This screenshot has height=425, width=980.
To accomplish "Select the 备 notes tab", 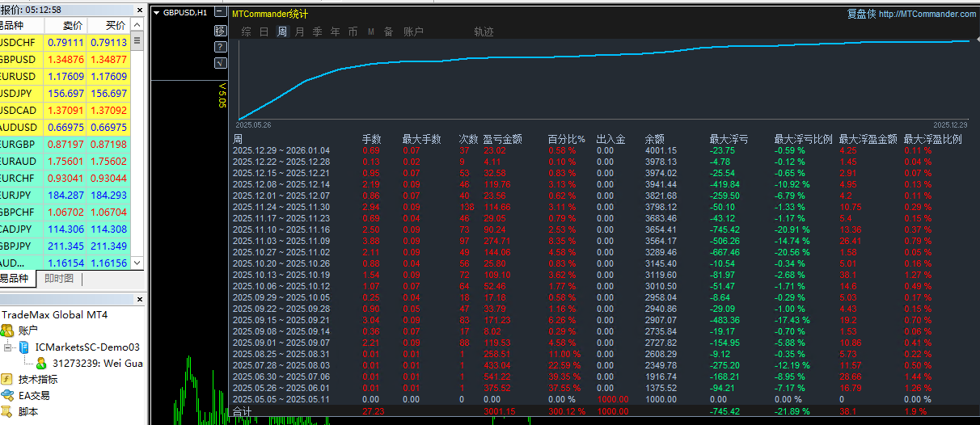I will (388, 32).
